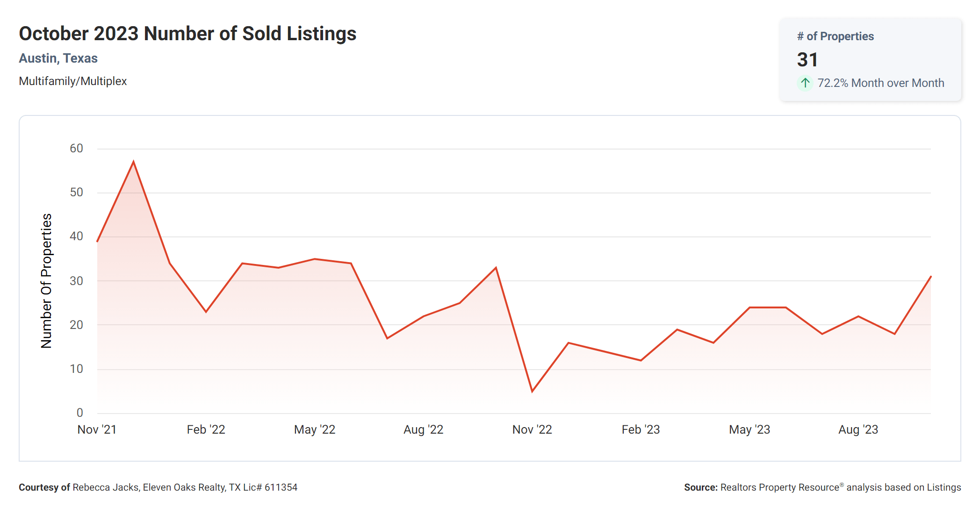
Task: Click the large "31" properties value
Action: coord(807,60)
